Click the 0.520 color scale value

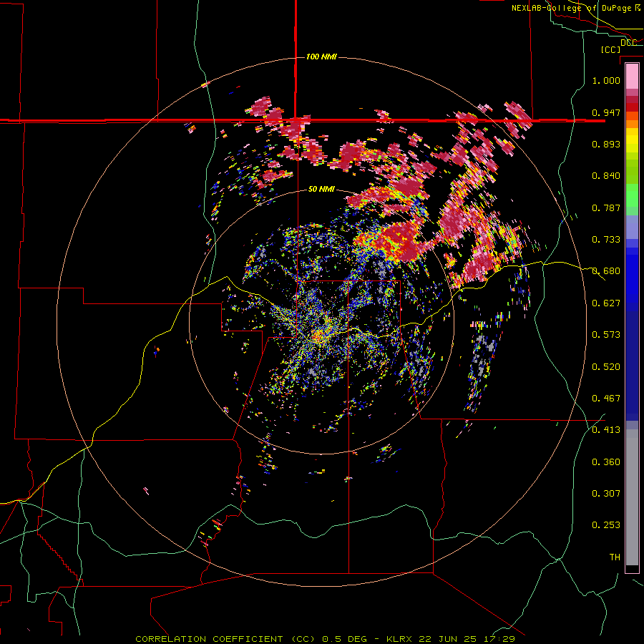pyautogui.click(x=606, y=367)
